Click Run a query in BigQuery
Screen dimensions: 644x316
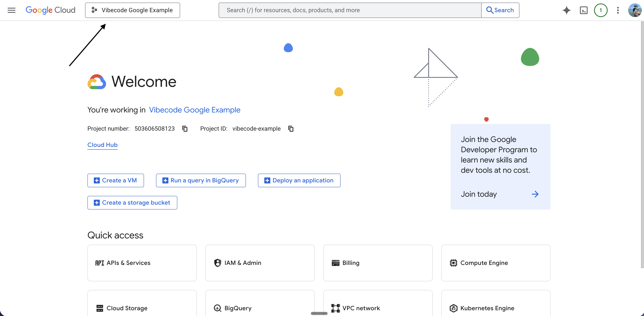click(201, 180)
